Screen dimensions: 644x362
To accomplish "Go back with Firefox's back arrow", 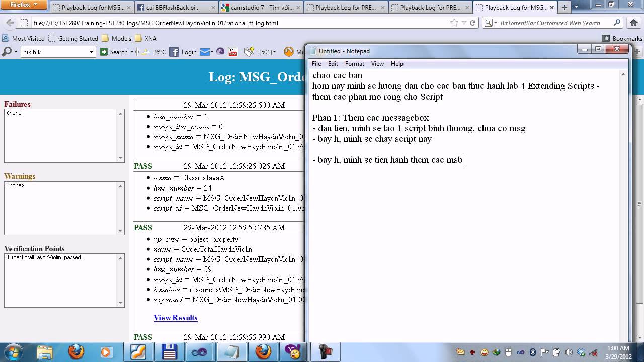I will click(9, 23).
